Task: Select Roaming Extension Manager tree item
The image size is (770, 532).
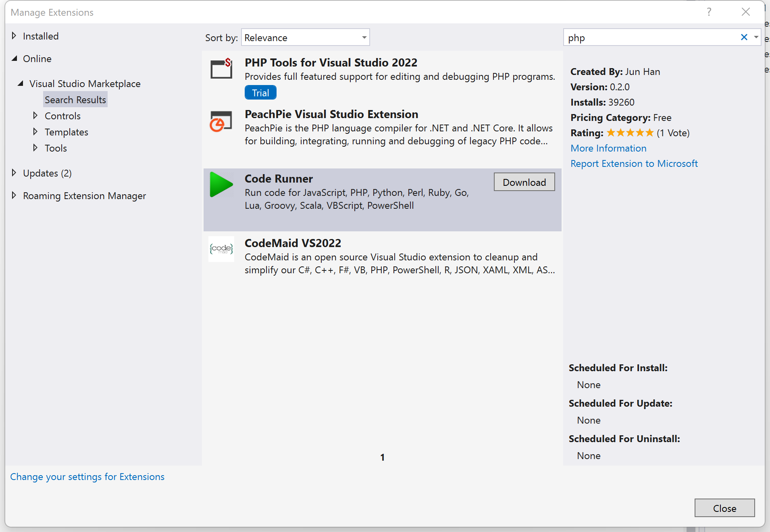Action: 84,195
